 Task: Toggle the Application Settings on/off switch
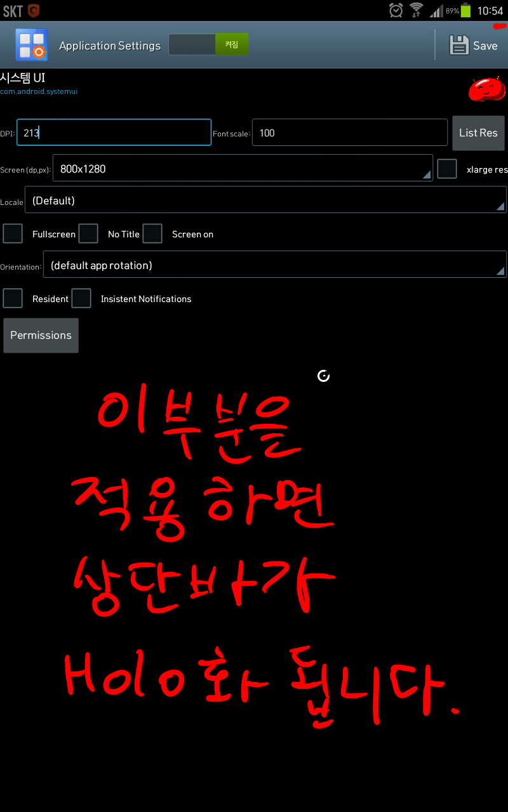tap(208, 44)
